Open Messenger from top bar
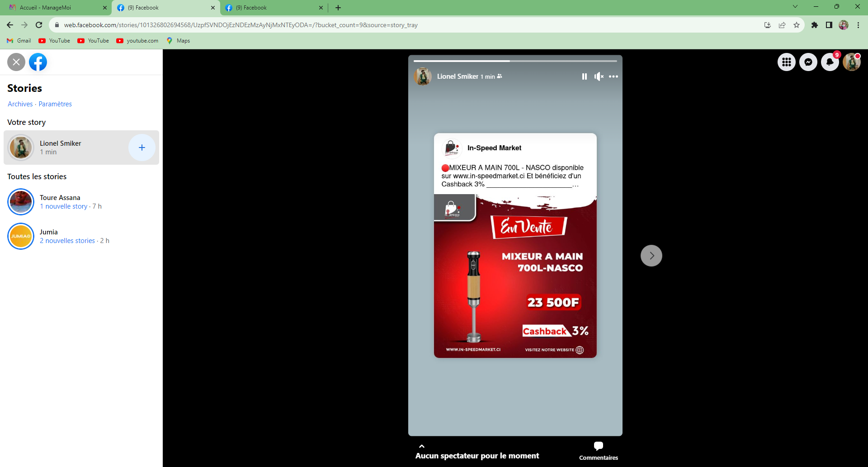This screenshot has width=868, height=467. [808, 62]
